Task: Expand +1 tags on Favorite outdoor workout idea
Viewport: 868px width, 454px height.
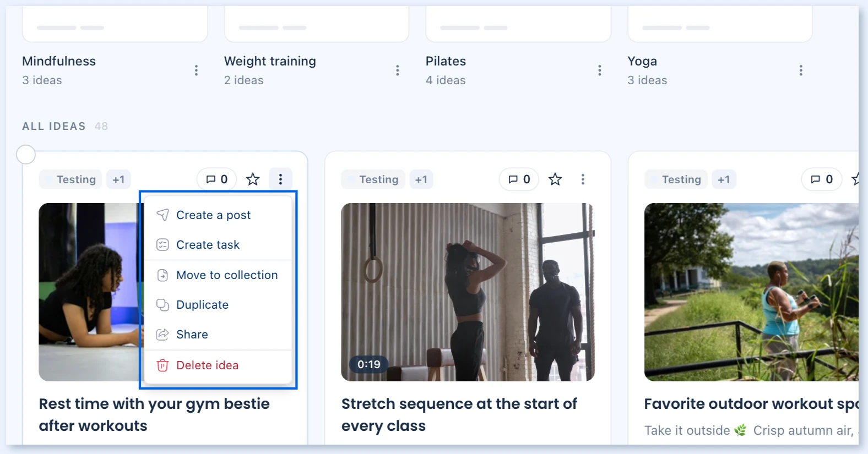Action: tap(724, 179)
